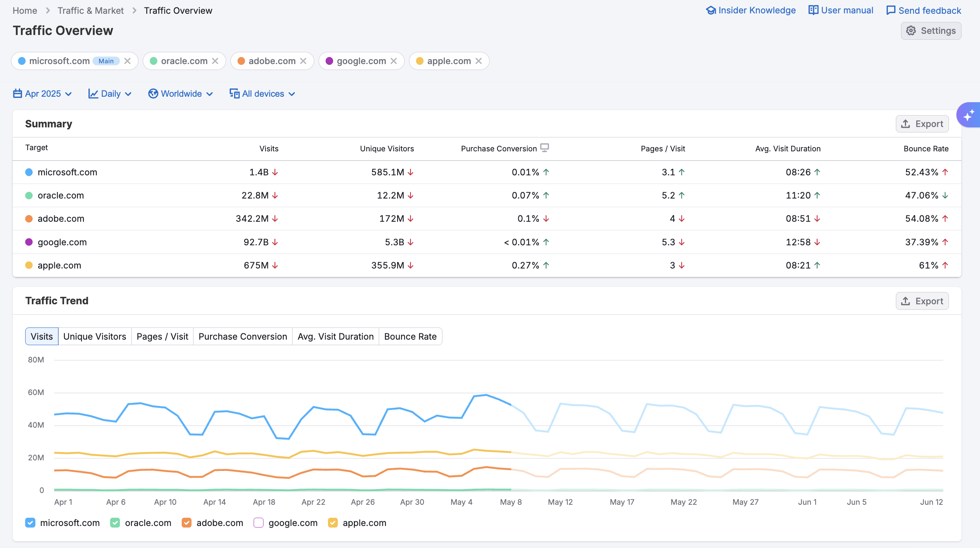The height and width of the screenshot is (548, 980).
Task: Click google.com avg. visit duration down arrow
Action: point(817,242)
